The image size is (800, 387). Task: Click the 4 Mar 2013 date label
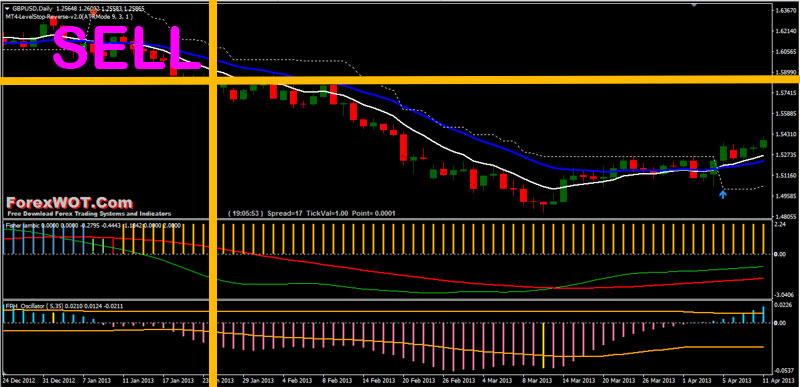498,381
